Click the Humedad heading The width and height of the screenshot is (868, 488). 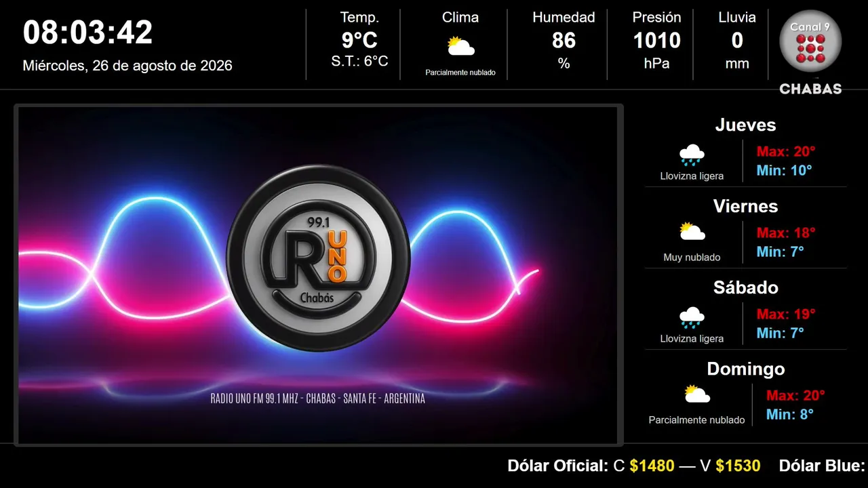click(x=564, y=18)
